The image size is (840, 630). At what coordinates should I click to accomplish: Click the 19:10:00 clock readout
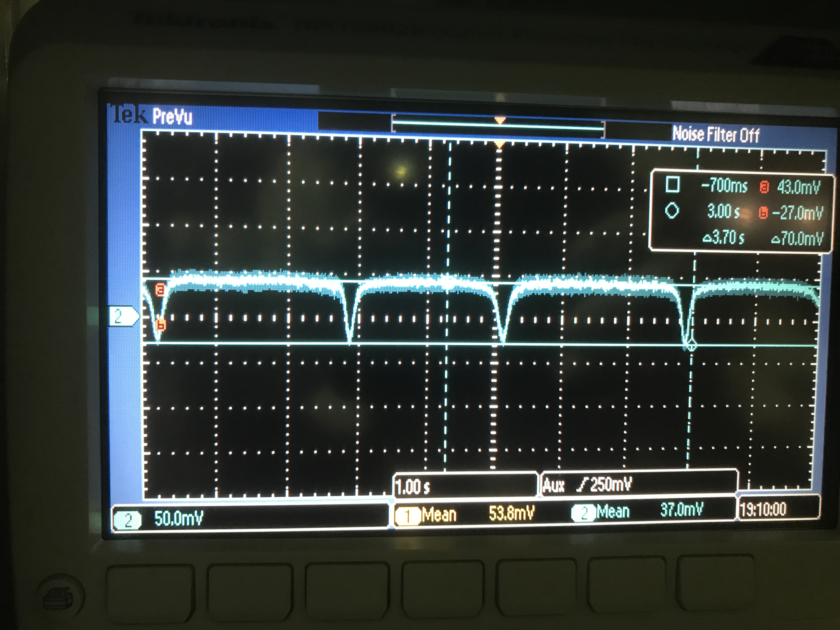click(763, 509)
